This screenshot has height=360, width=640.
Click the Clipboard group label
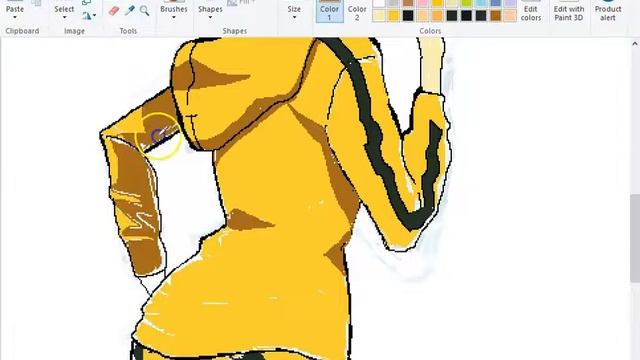point(22,31)
